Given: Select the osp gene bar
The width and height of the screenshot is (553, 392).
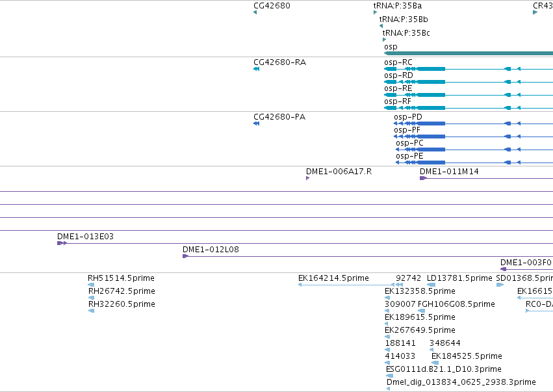Looking at the screenshot, I should pyautogui.click(x=469, y=53).
